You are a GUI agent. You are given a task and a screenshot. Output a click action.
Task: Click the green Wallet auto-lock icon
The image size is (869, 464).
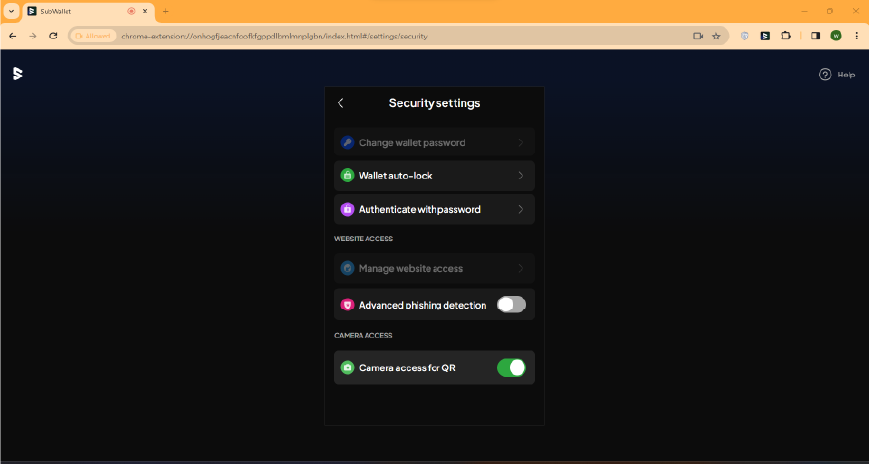click(347, 176)
